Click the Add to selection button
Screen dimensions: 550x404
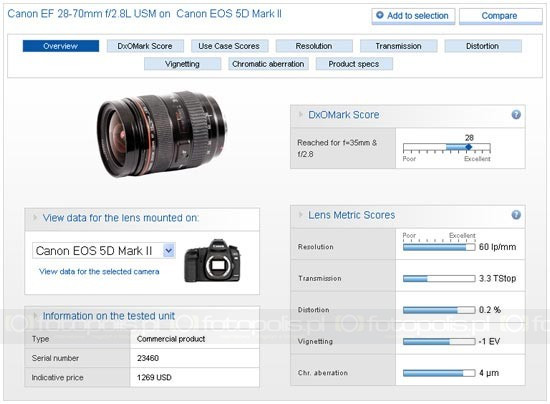(x=413, y=16)
